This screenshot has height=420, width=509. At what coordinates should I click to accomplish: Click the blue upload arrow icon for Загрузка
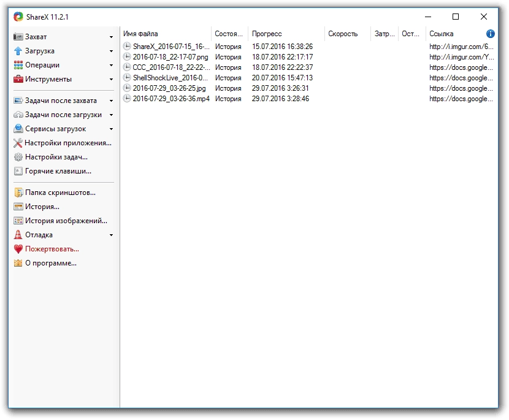point(18,51)
